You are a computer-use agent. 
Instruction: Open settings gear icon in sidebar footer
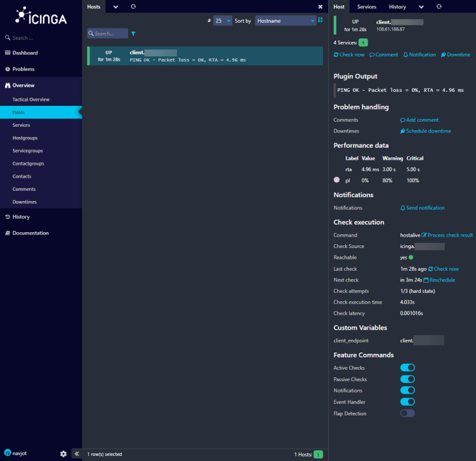(x=63, y=453)
